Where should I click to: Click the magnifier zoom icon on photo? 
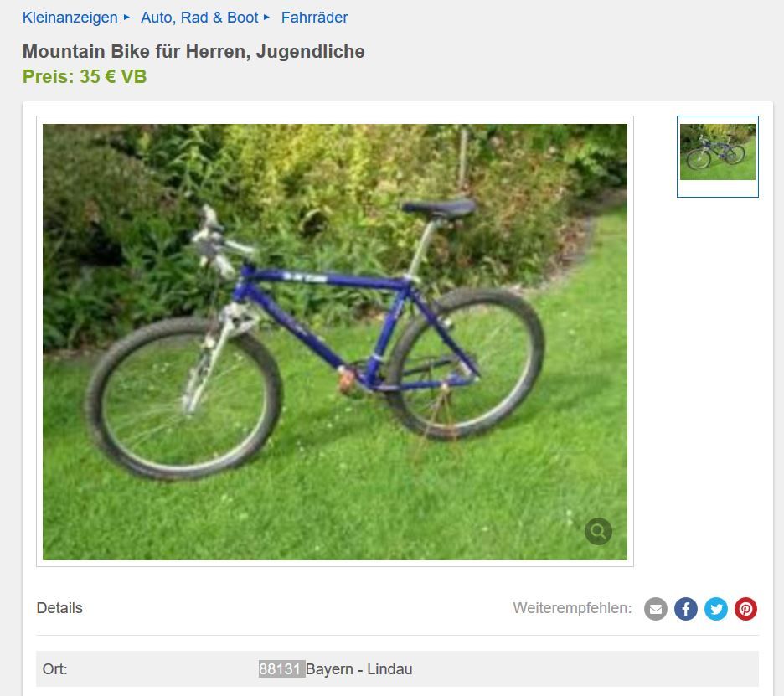[598, 531]
